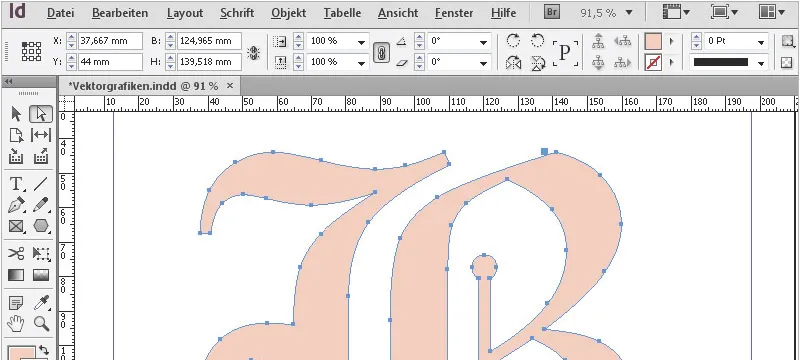Select the Pen tool
The image size is (800, 360).
(x=16, y=204)
